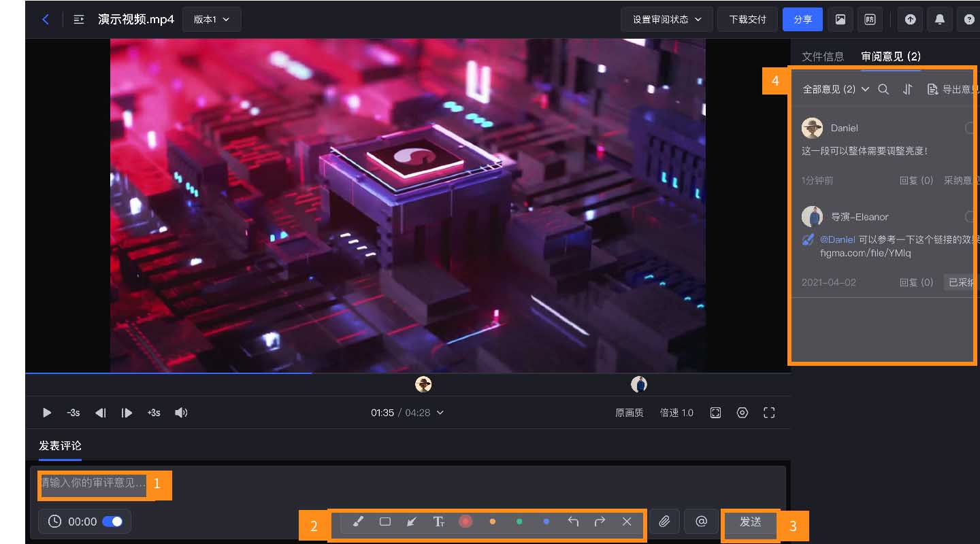Click the blue 分享 button

pyautogui.click(x=802, y=20)
